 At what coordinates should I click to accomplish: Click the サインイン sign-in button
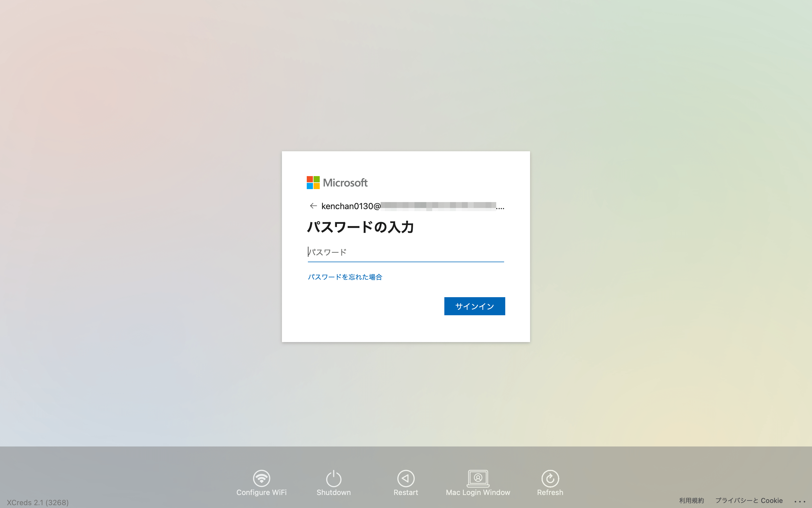475,306
